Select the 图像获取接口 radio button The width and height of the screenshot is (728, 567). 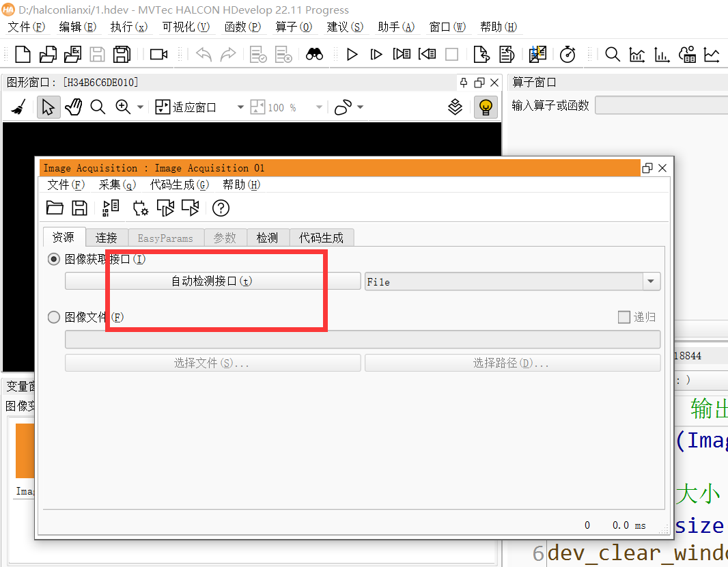click(54, 259)
